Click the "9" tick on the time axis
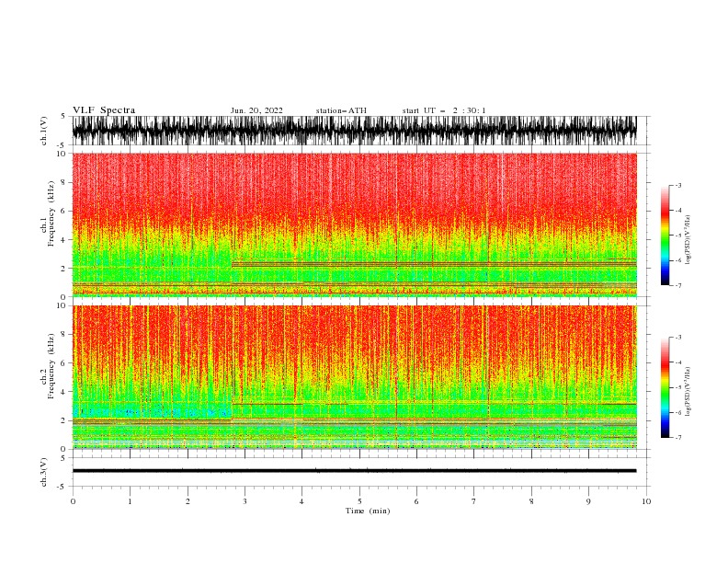Image resolution: width=728 pixels, height=563 pixels. tap(588, 501)
